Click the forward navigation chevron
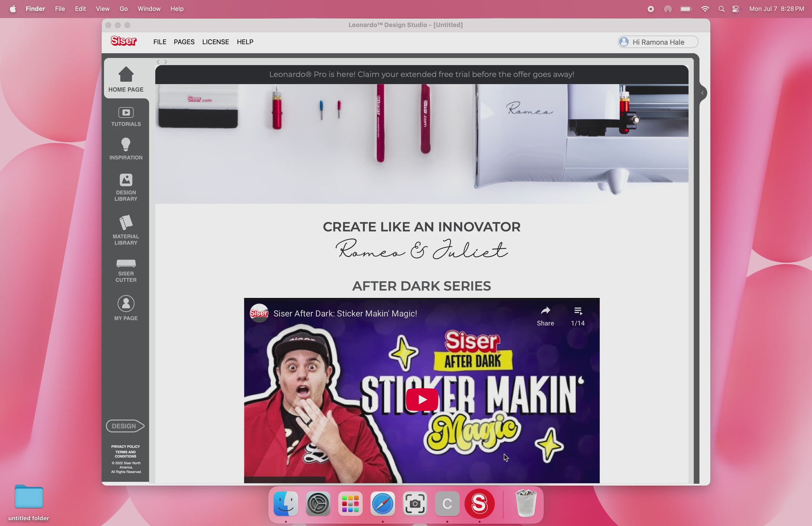The height and width of the screenshot is (526, 812). pos(166,62)
